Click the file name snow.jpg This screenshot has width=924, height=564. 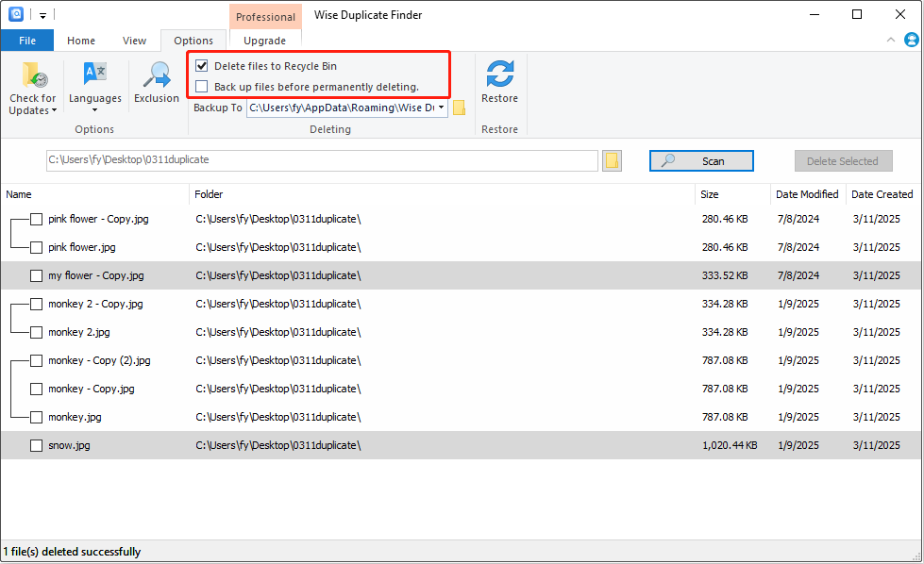[69, 446]
